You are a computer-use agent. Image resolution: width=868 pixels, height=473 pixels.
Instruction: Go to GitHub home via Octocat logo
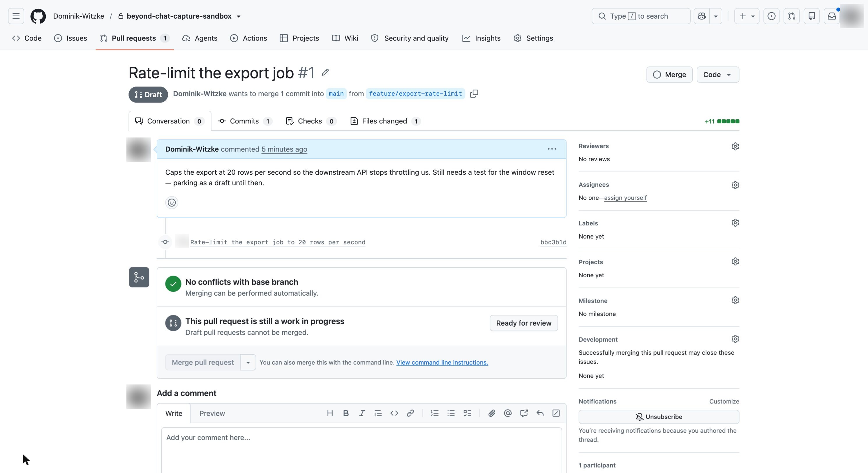tap(38, 16)
